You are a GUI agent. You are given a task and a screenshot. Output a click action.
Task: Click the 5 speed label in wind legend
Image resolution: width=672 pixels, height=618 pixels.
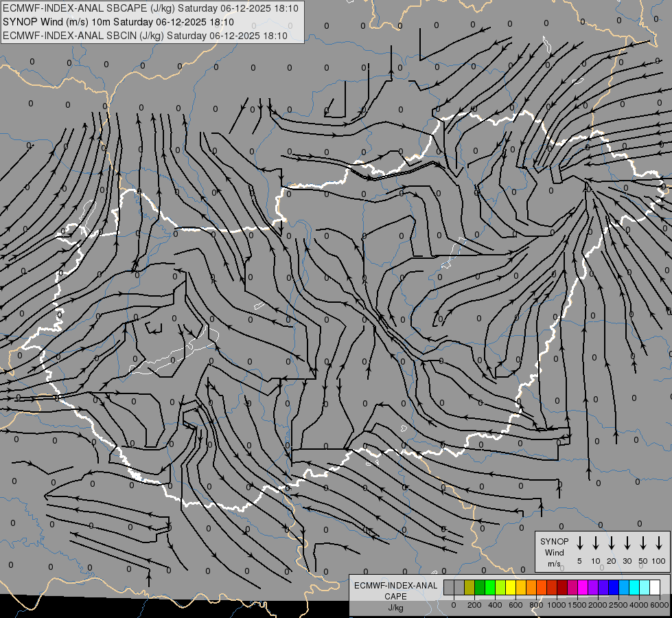579,561
